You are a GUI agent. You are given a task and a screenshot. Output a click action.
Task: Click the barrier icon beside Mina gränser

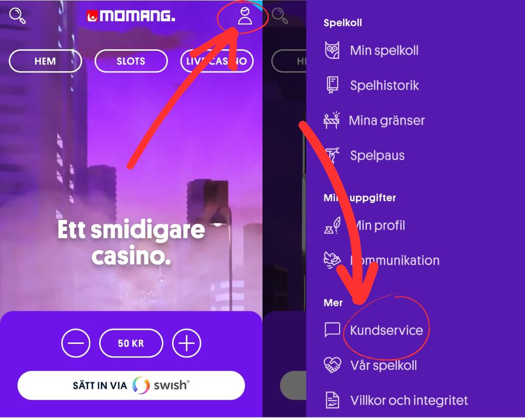[x=332, y=120]
